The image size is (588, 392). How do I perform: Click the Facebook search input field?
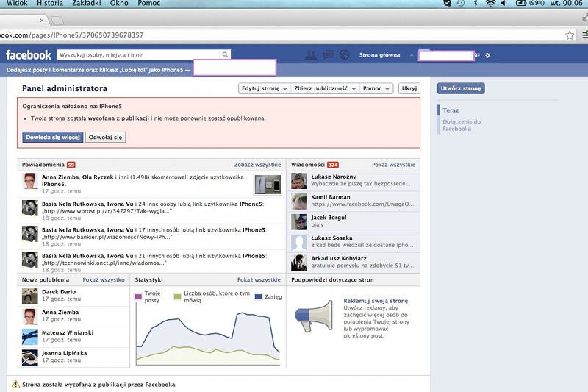pos(138,54)
